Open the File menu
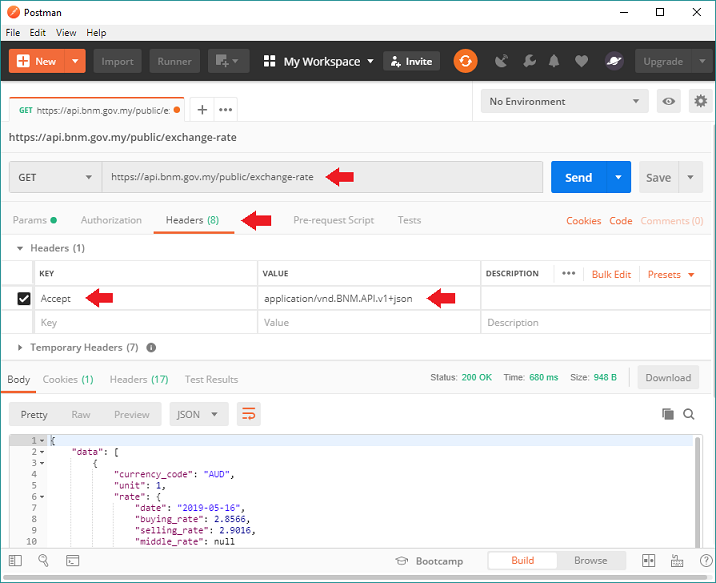Image resolution: width=716 pixels, height=583 pixels. click(13, 33)
